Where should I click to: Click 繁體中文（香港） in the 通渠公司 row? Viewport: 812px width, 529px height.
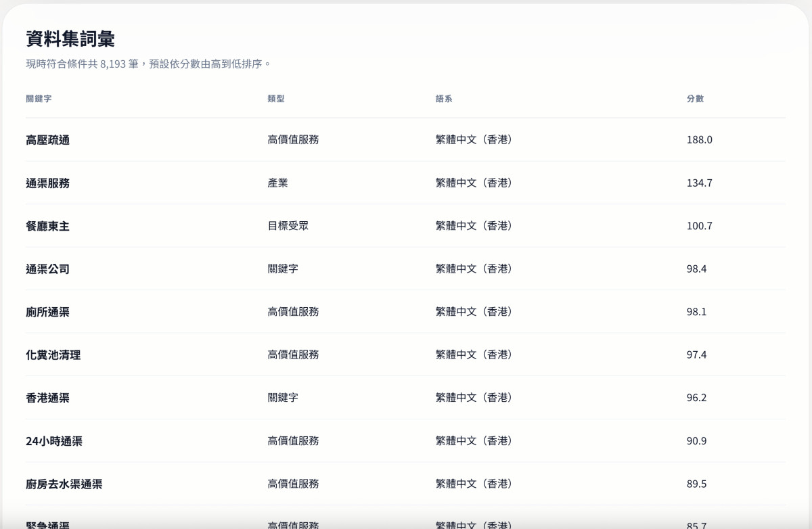(x=474, y=269)
